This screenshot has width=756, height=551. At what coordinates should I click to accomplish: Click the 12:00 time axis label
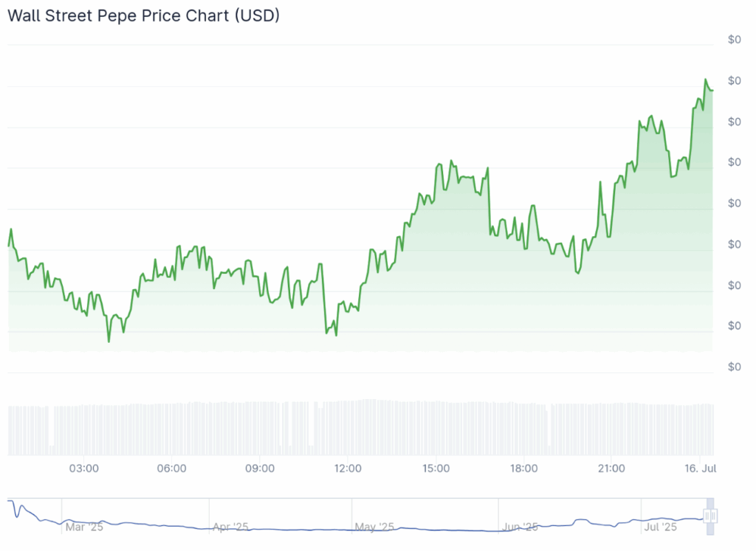click(x=348, y=468)
